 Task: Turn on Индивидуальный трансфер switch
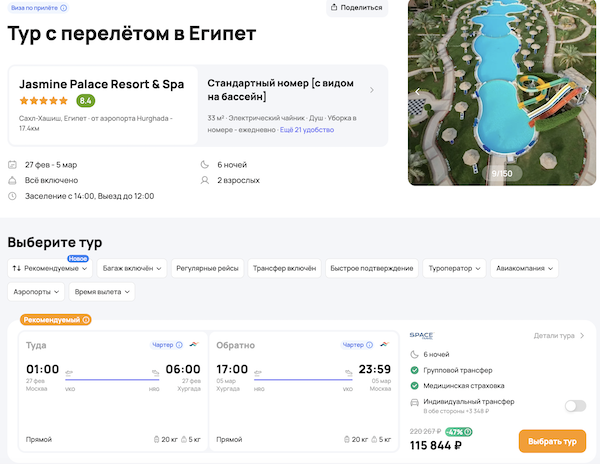pos(575,406)
